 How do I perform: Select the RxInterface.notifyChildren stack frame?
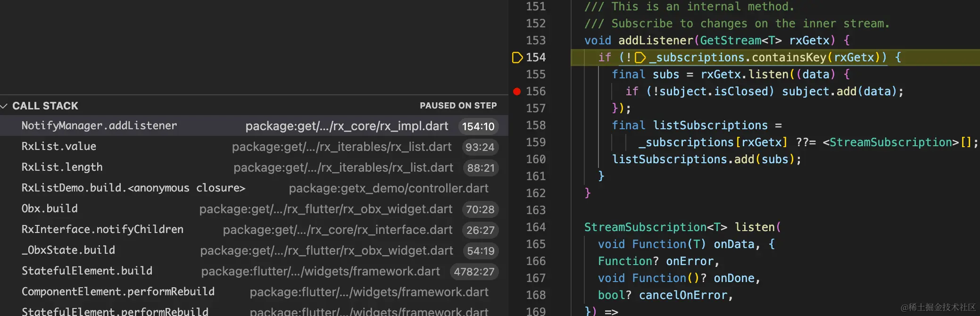254,230
